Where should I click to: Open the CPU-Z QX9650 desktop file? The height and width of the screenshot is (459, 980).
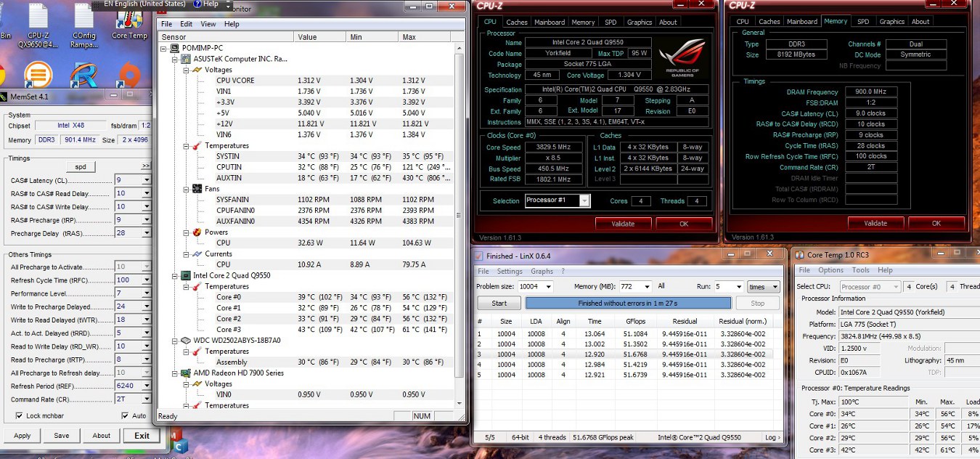pyautogui.click(x=38, y=18)
